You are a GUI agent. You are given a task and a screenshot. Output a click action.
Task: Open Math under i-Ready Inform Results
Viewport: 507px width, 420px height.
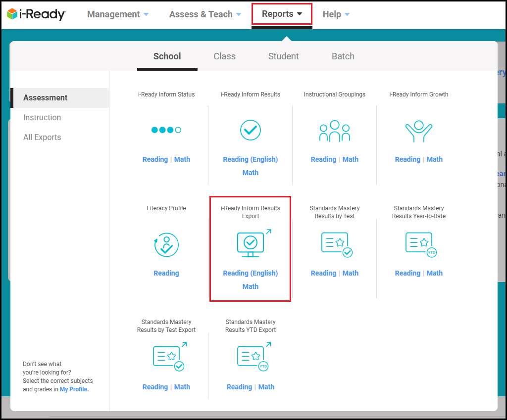coord(250,173)
